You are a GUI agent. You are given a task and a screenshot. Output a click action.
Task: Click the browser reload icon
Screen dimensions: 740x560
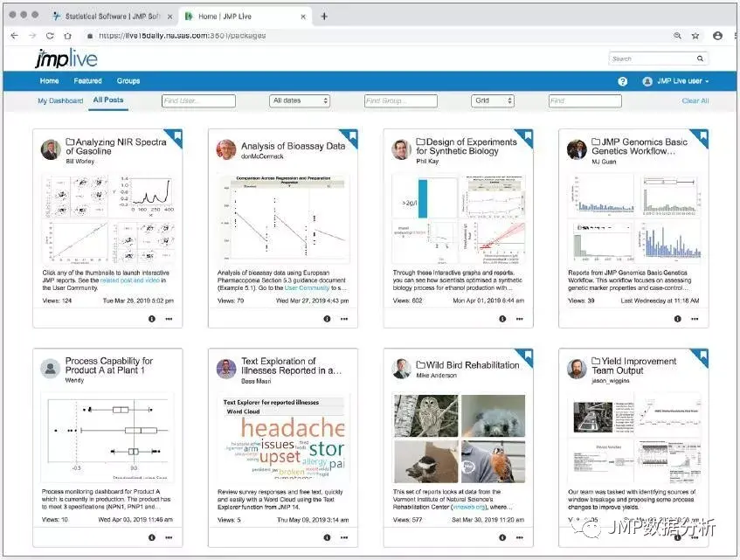50,36
